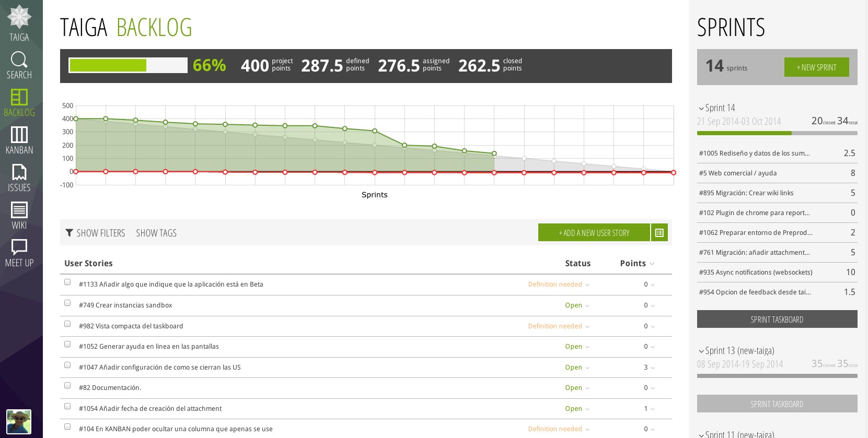Screen dimensions: 868x438
Task: Click the + New Sprint button
Action: [x=816, y=67]
